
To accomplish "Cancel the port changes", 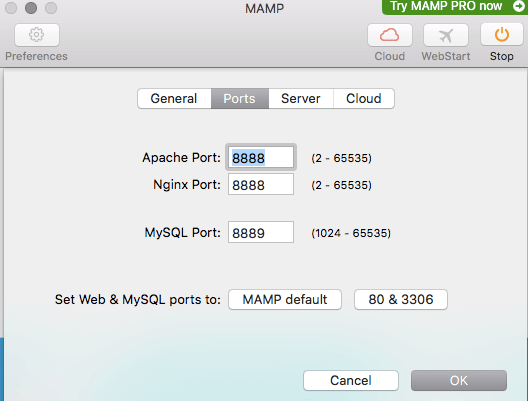I will [x=351, y=380].
